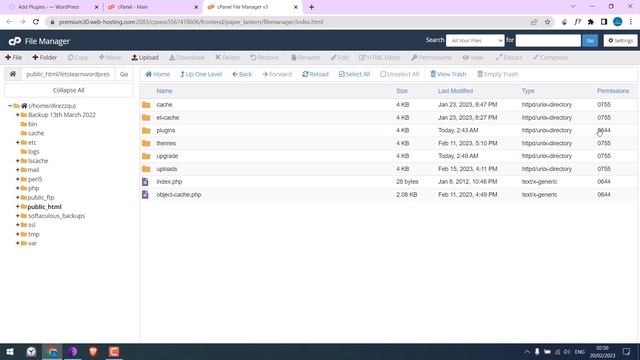This screenshot has height=360, width=640.
Task: Select the uploads folder row
Action: [388, 169]
